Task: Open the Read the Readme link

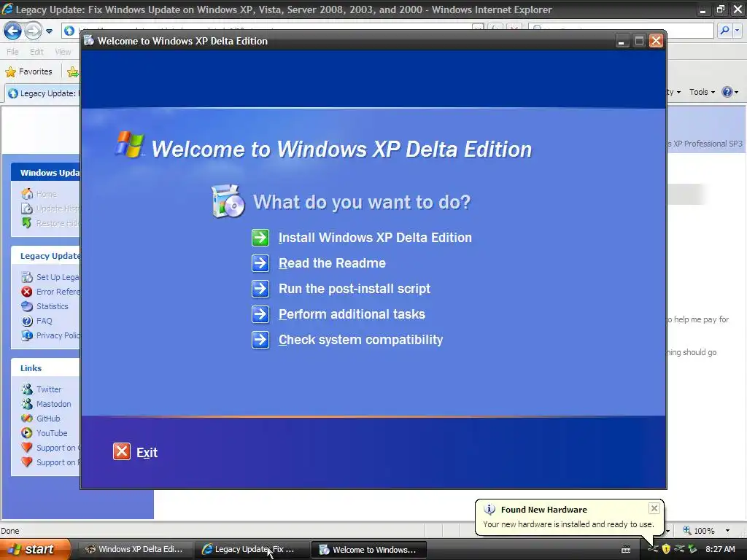Action: (332, 262)
